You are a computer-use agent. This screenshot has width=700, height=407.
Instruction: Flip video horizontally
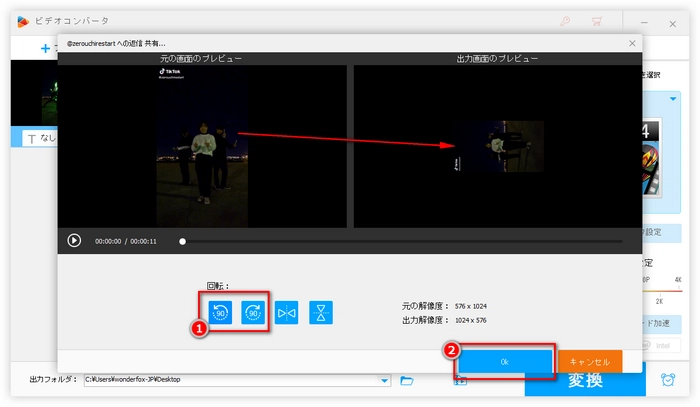[287, 312]
